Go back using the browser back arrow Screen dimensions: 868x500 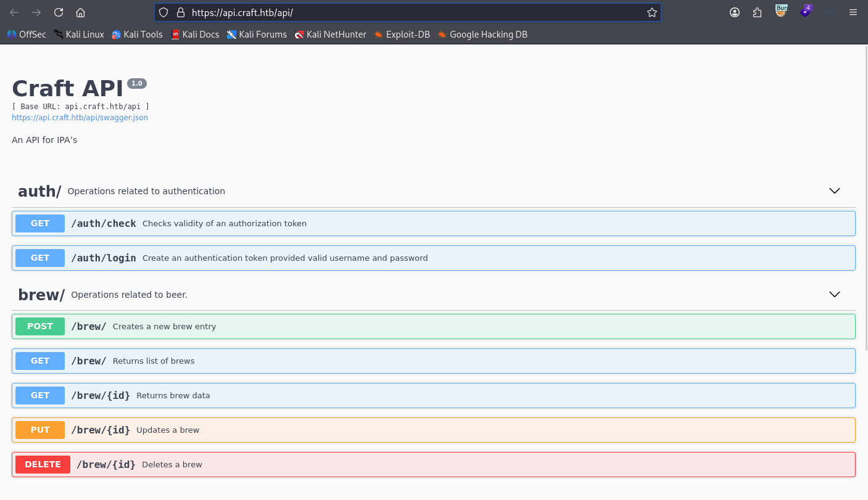coord(14,12)
